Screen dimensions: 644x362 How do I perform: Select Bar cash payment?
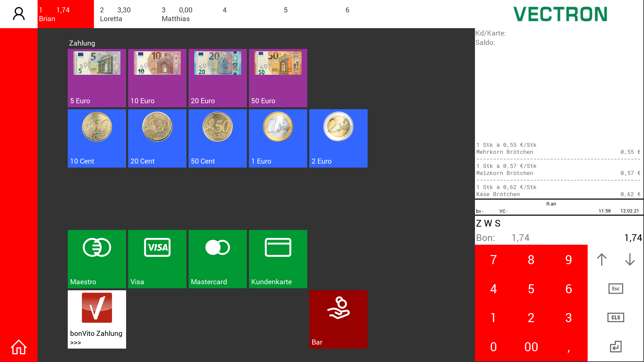(x=338, y=319)
